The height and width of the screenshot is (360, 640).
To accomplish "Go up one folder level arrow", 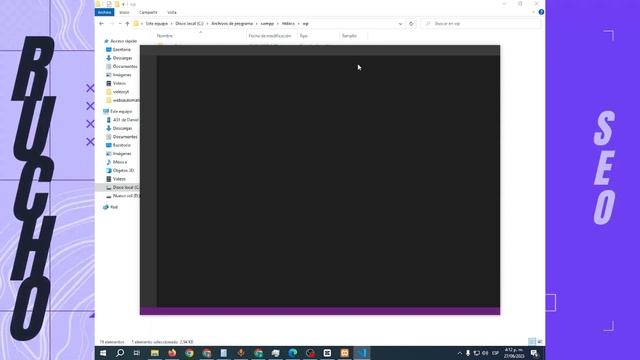I will point(127,24).
